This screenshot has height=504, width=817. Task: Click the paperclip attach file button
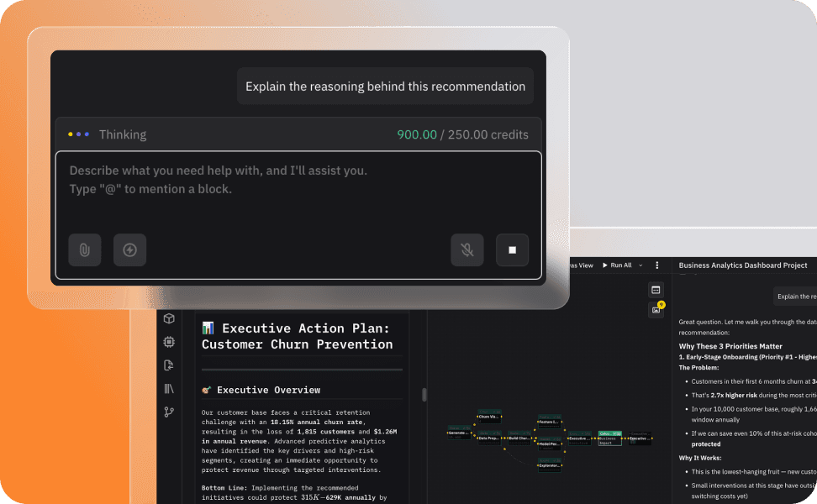coord(85,249)
